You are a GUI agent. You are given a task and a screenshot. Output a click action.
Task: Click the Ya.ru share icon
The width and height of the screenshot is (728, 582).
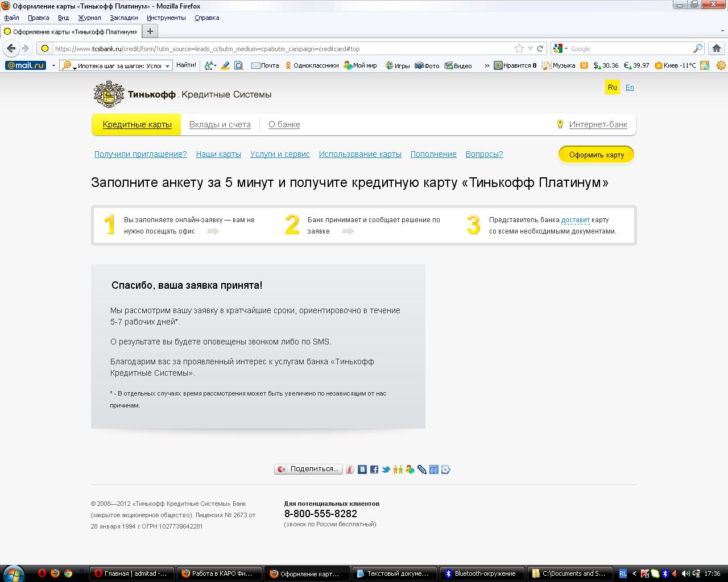tap(350, 469)
